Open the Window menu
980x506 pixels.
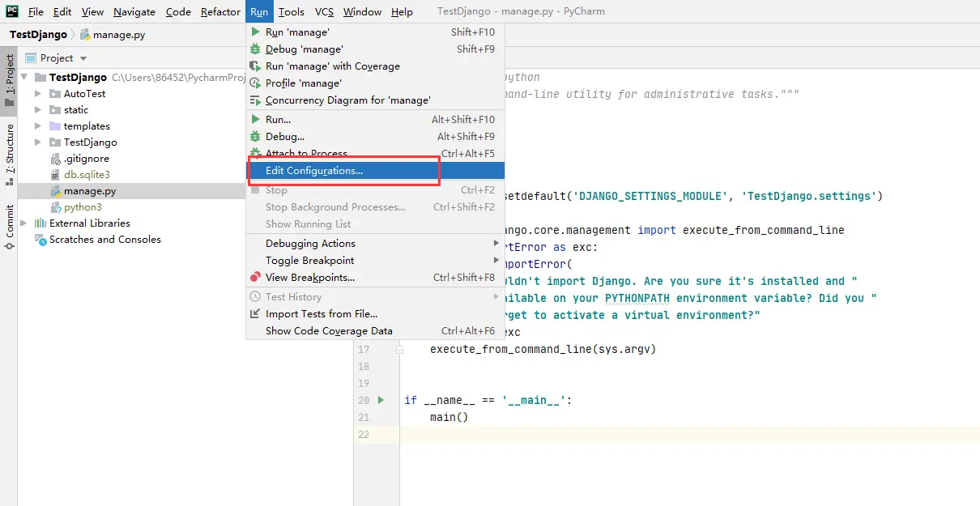tap(362, 11)
